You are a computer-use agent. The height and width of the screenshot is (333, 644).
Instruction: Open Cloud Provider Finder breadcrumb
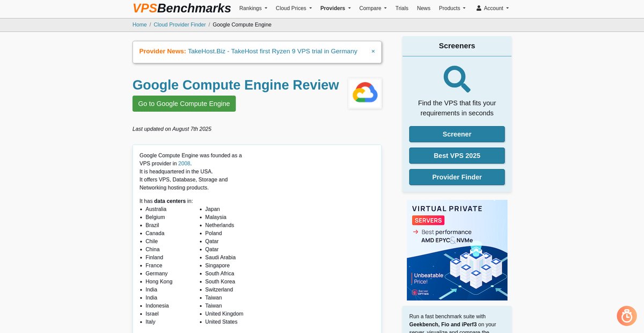coord(180,25)
